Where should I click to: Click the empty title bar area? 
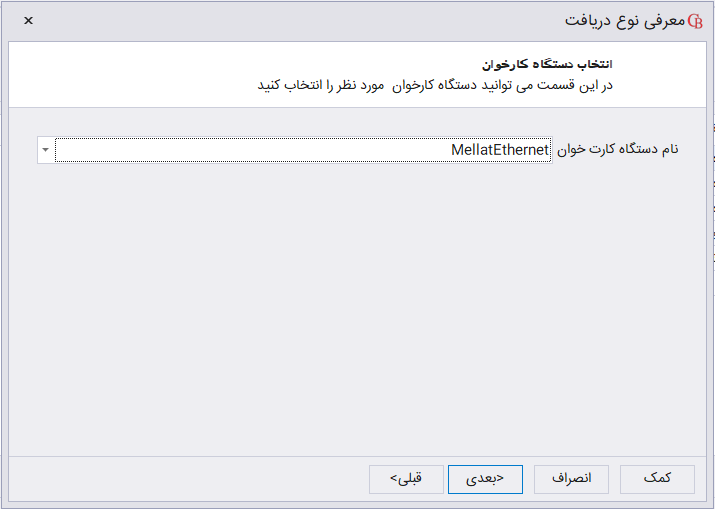(300, 21)
